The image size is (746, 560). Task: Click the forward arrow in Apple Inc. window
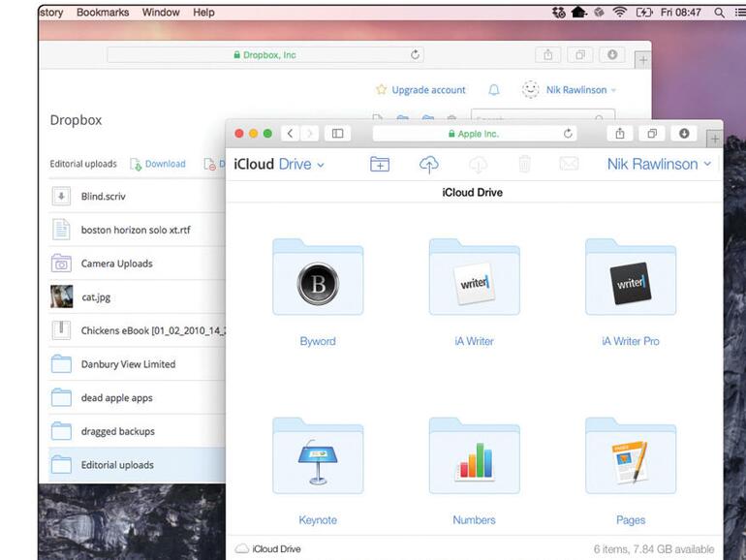pyautogui.click(x=309, y=134)
